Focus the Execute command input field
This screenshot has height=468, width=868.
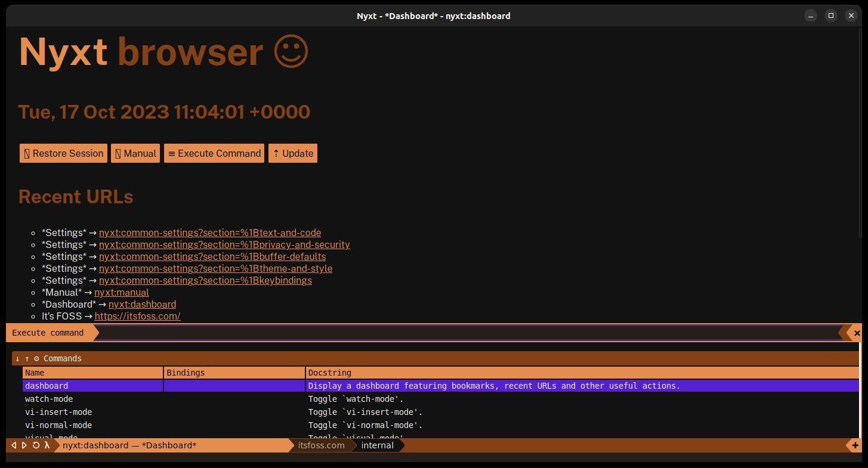(468, 333)
